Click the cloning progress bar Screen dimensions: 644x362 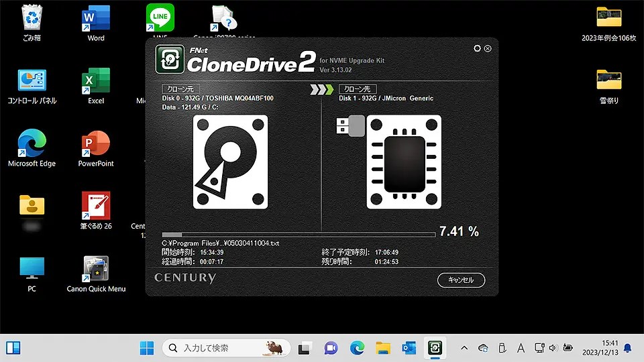click(x=299, y=235)
